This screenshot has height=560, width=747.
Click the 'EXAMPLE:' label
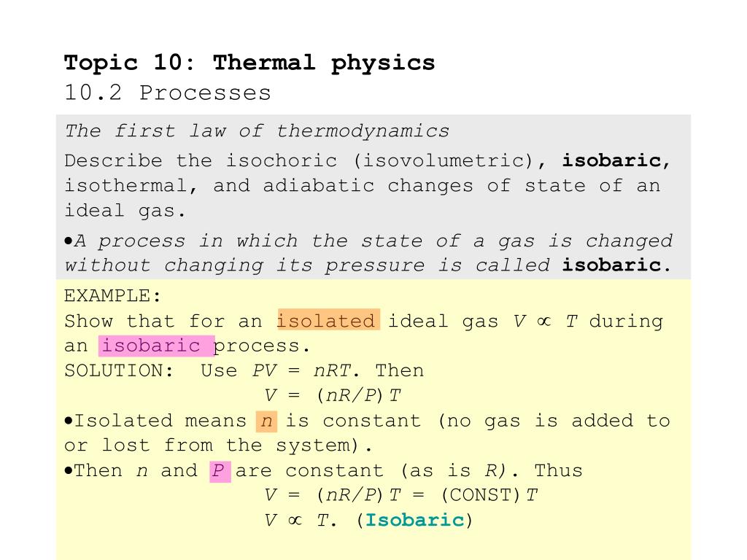coord(113,296)
